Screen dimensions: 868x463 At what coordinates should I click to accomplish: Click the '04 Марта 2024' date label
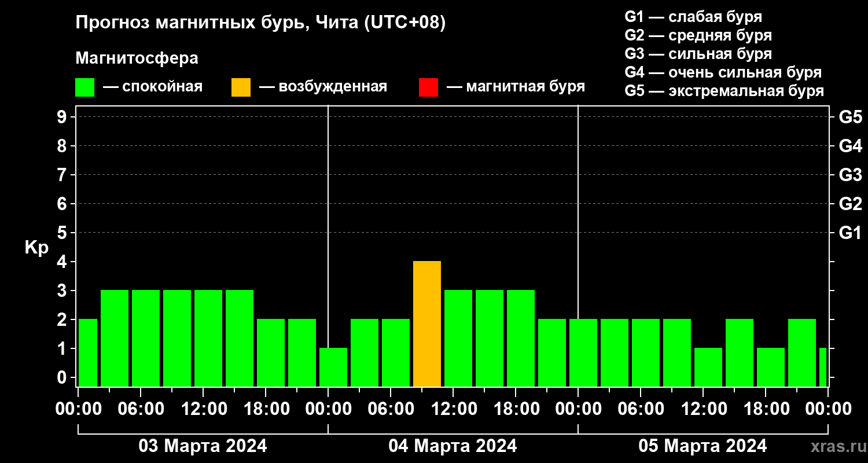coord(453,446)
